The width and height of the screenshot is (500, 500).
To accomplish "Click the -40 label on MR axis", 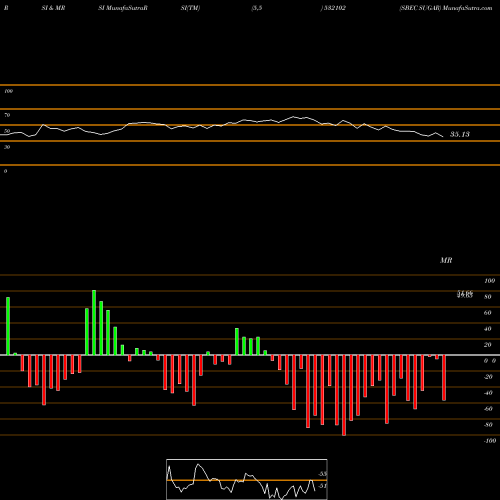I will (488, 393).
